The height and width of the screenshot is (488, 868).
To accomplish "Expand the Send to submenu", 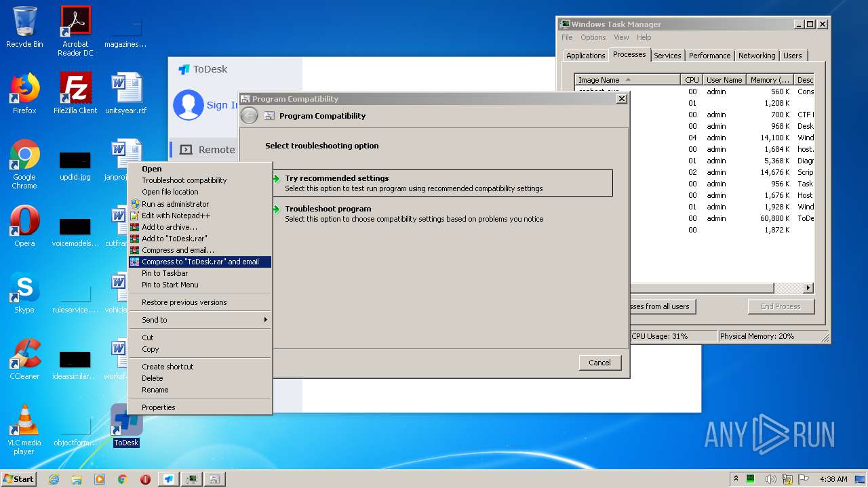I will click(200, 320).
